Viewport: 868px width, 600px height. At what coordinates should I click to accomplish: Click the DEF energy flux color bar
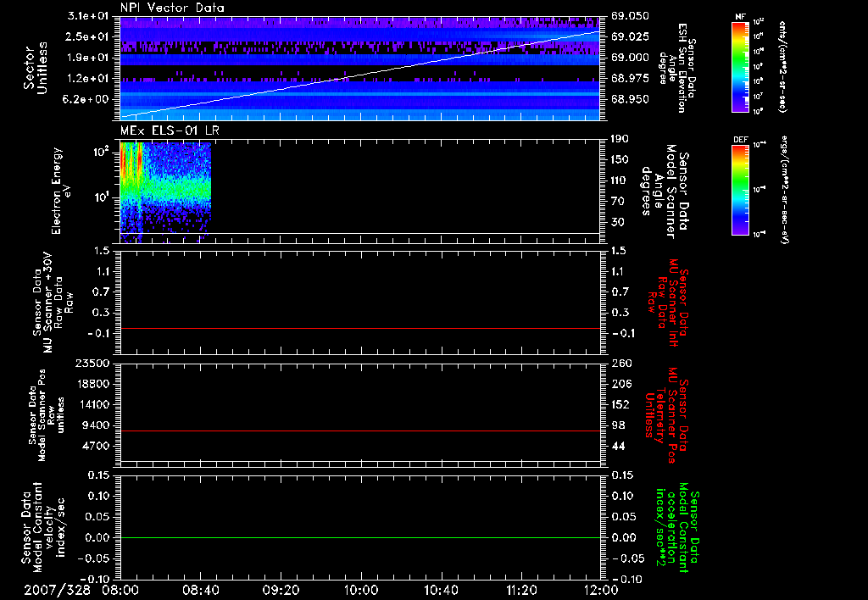pyautogui.click(x=740, y=189)
